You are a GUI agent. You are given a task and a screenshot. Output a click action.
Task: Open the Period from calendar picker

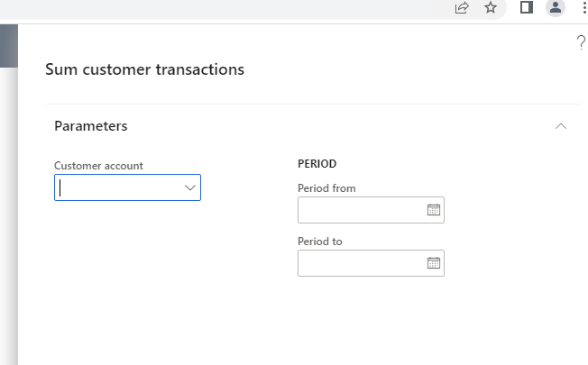click(x=434, y=210)
